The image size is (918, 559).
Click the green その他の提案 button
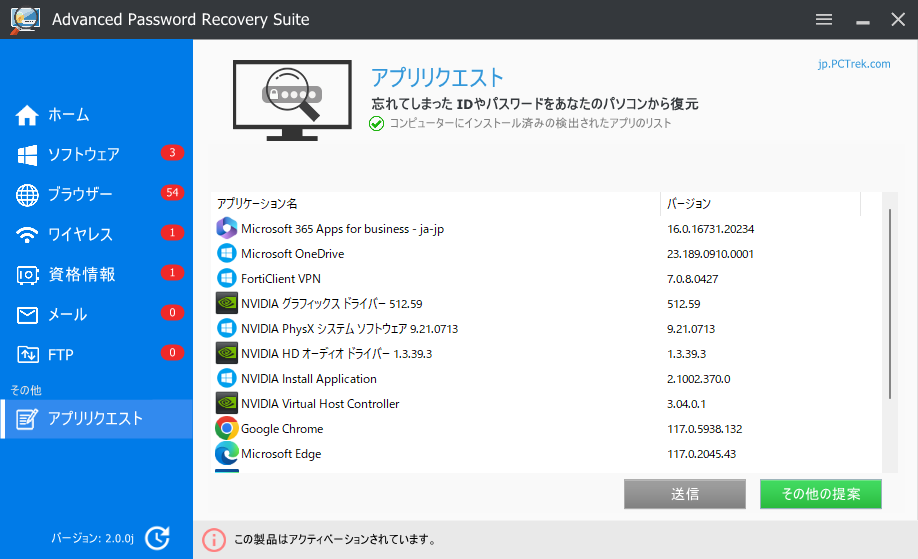(x=820, y=494)
